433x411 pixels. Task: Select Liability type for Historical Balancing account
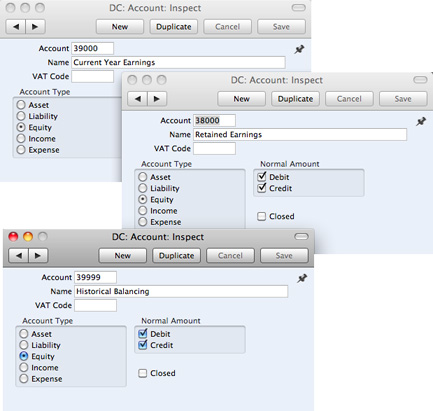pos(23,345)
